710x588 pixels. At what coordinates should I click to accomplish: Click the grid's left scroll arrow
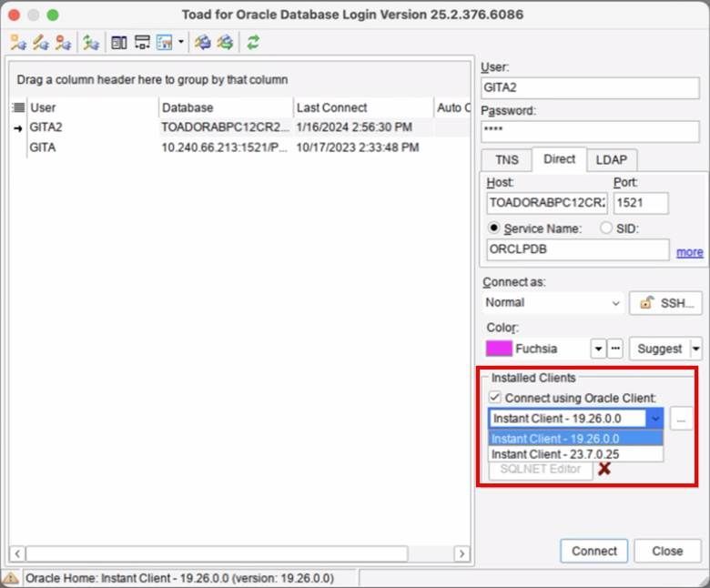coord(17,553)
